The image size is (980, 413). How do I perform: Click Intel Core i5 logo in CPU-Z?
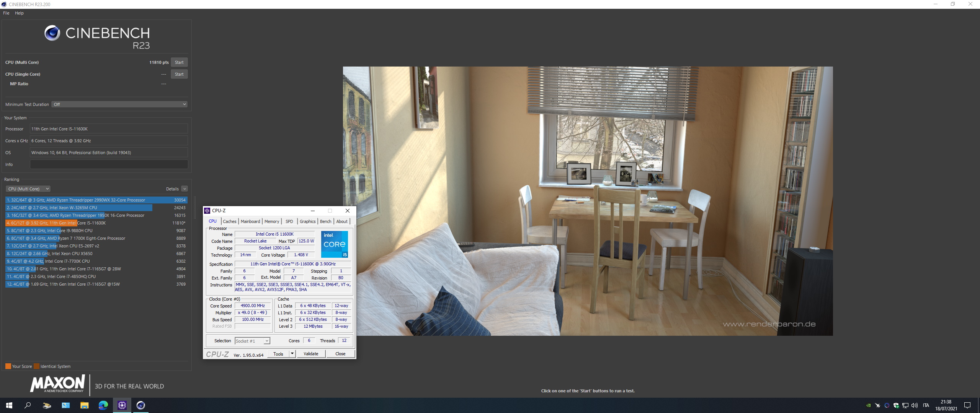tap(335, 244)
